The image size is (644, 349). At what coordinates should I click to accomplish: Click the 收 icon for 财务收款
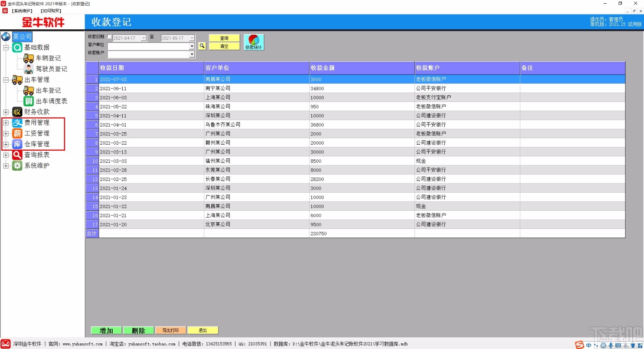(17, 112)
